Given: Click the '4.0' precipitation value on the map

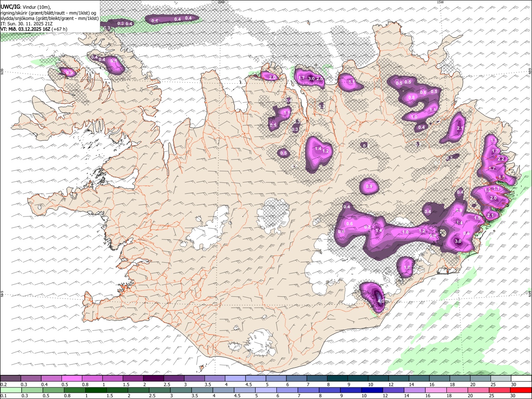Looking at the screenshot, I should click(x=380, y=301).
